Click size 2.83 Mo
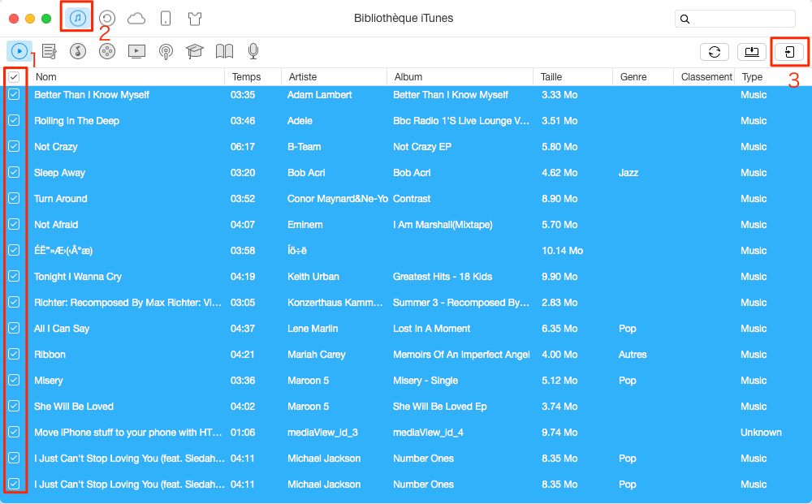The image size is (812, 504). tap(559, 302)
